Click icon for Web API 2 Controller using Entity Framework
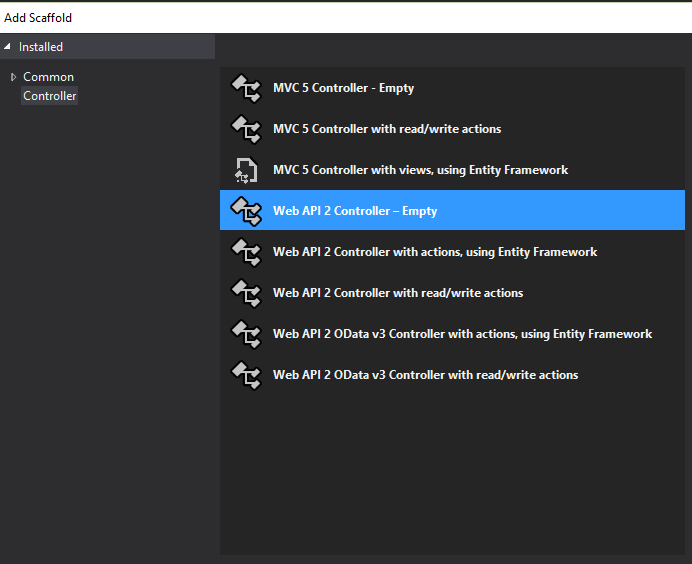This screenshot has height=564, width=692. (246, 252)
